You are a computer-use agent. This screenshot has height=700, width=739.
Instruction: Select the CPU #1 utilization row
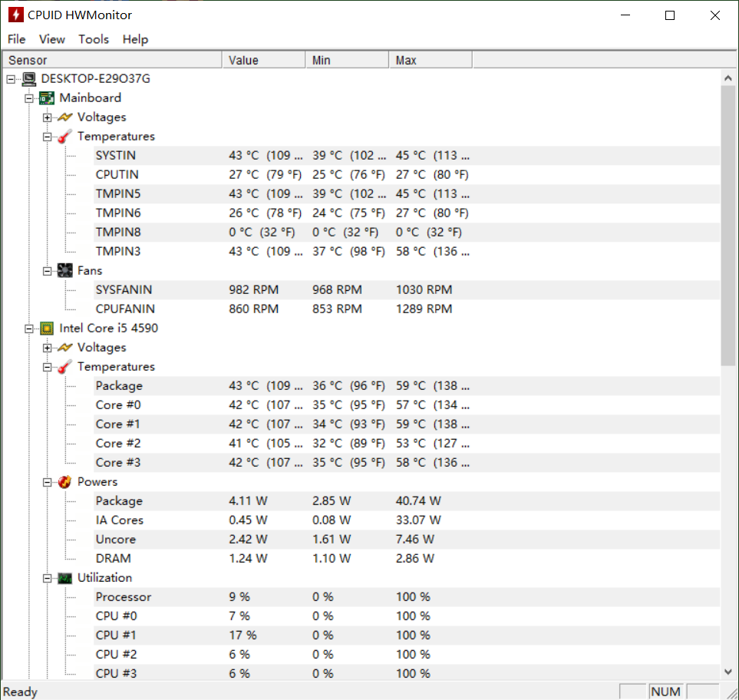[407, 636]
